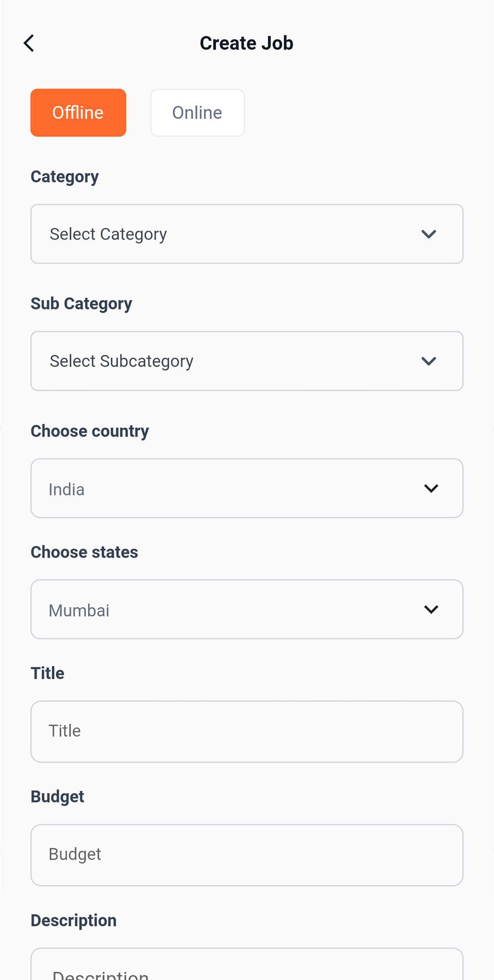Open the country dropdown showing India

pos(229,488)
